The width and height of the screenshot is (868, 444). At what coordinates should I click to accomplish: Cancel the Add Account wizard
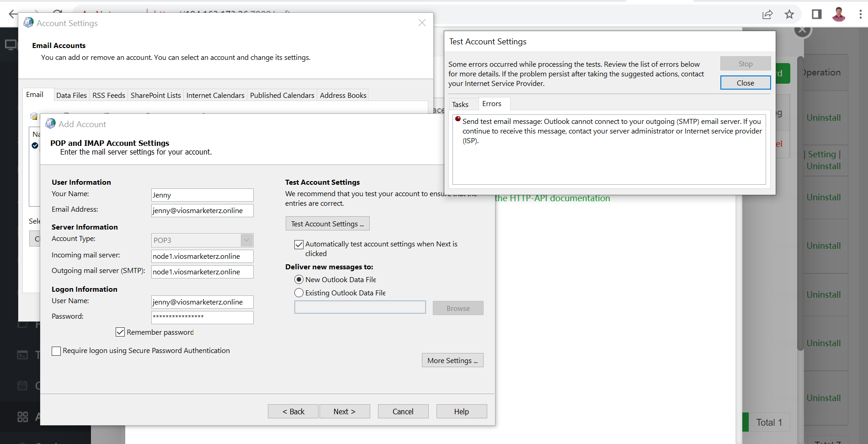click(x=403, y=412)
